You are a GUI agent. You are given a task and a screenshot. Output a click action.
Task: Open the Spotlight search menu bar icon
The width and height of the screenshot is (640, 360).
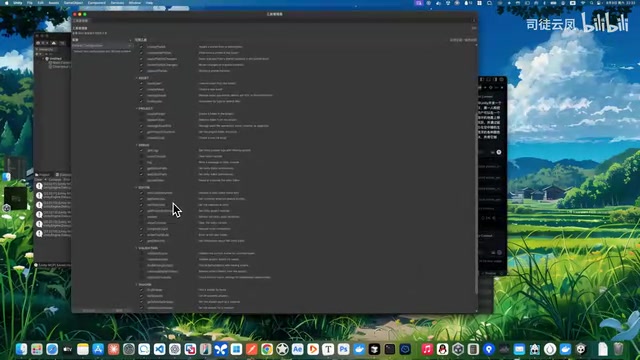591,2
